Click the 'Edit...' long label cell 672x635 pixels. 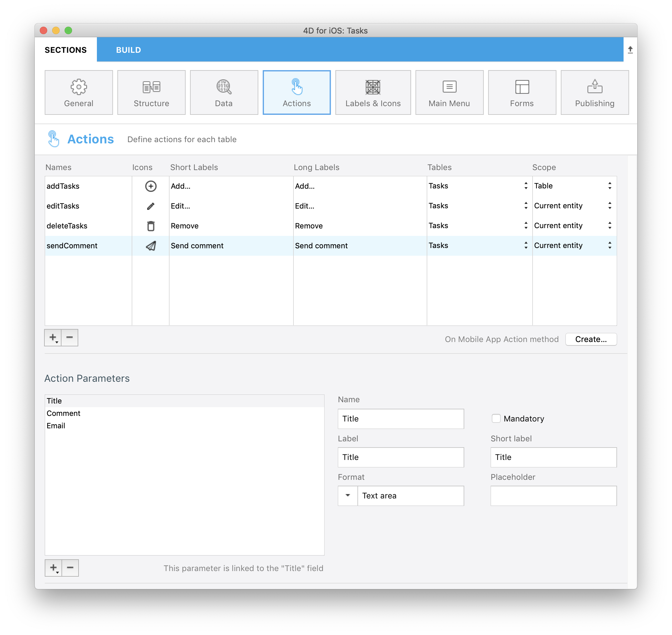tap(360, 206)
